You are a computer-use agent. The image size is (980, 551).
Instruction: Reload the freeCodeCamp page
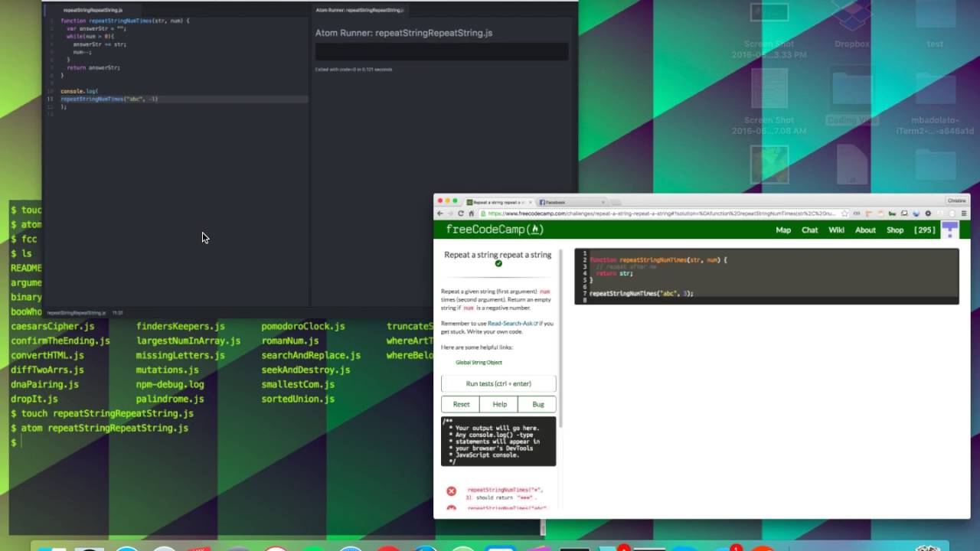tap(461, 214)
